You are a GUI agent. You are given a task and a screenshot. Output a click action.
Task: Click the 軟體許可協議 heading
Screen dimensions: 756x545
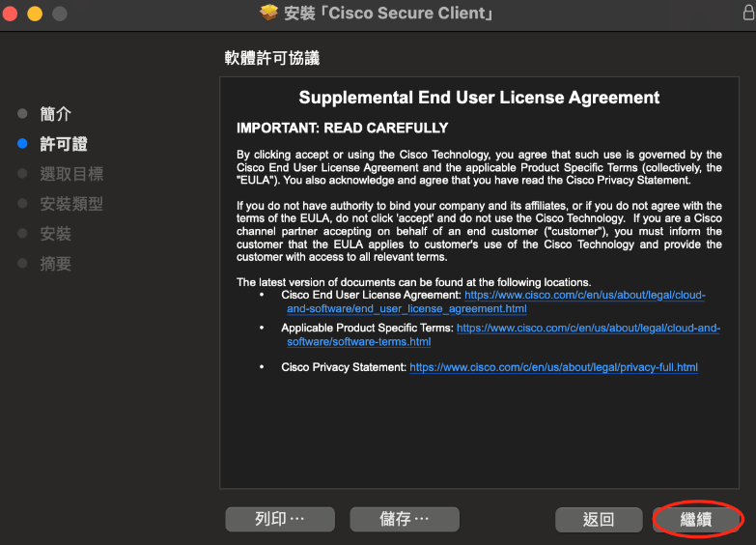pos(272,58)
